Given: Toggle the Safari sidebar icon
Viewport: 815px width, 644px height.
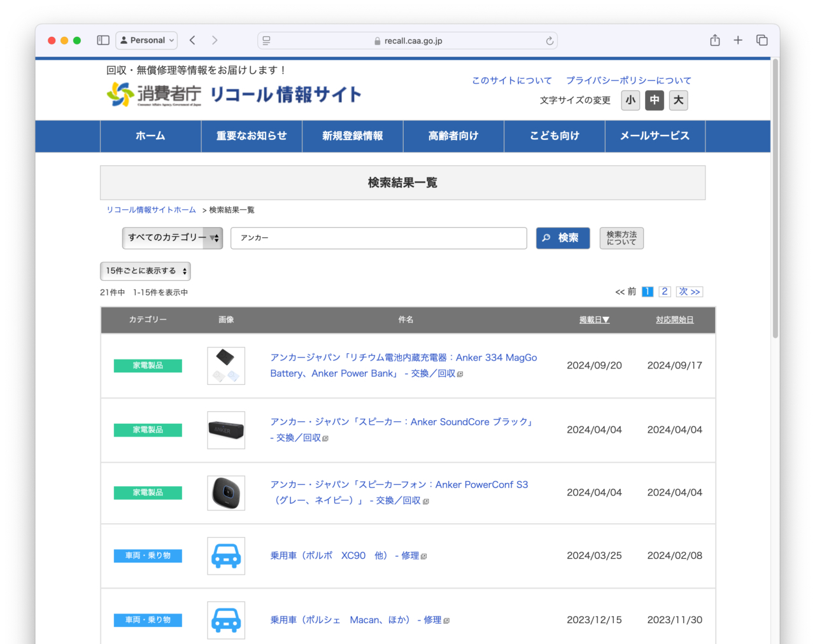Looking at the screenshot, I should (103, 40).
